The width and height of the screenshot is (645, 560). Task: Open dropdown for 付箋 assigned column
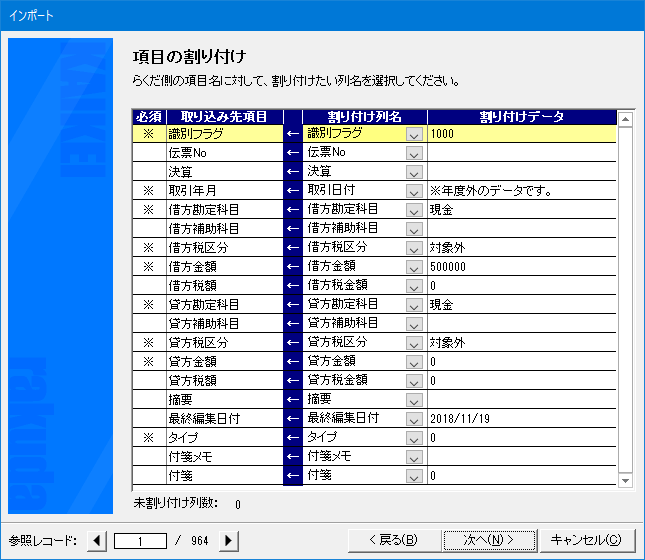pyautogui.click(x=414, y=475)
